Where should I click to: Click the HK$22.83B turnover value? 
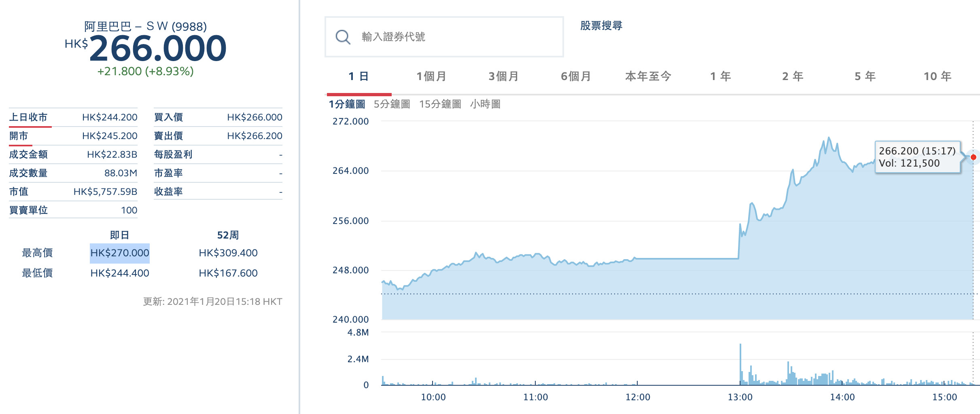click(x=112, y=154)
